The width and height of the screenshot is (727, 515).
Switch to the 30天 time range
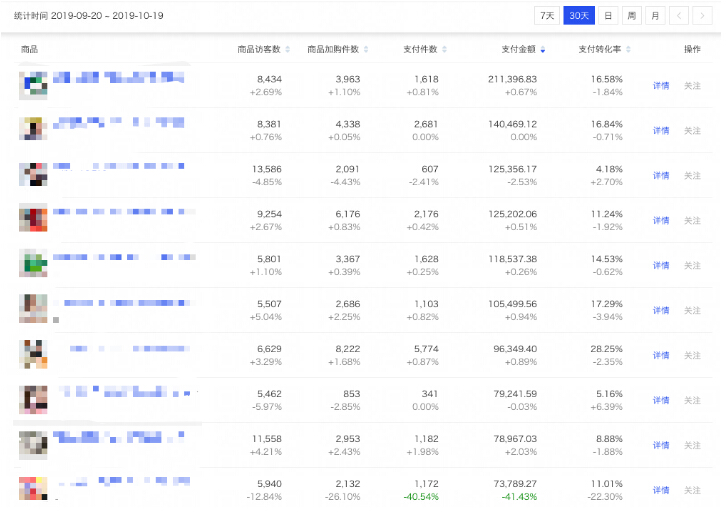pyautogui.click(x=578, y=16)
